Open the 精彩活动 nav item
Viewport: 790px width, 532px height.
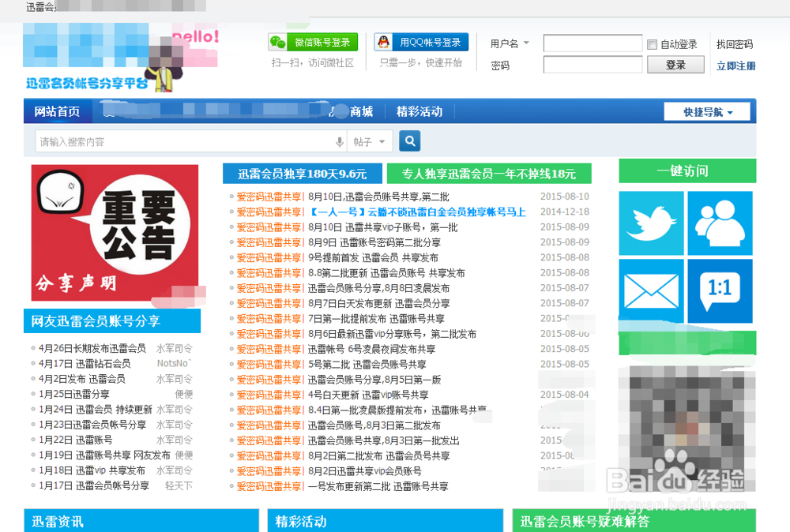tap(419, 112)
